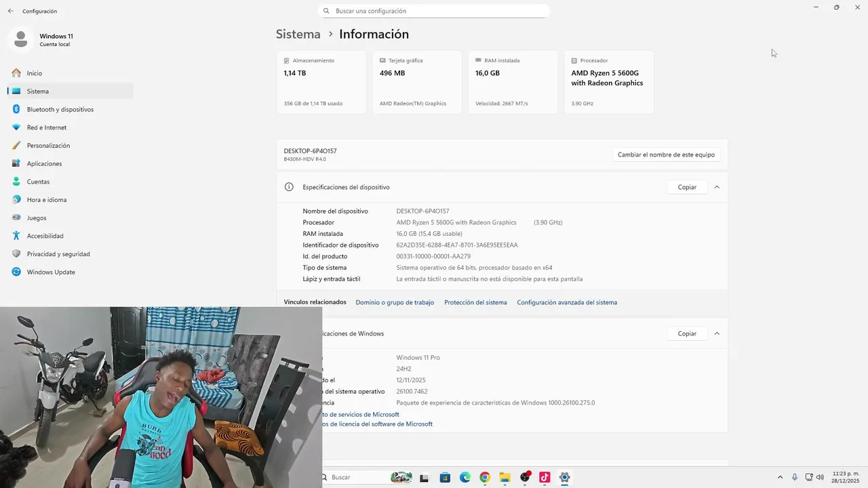Click the Accesibilidad figure icon
Image resolution: width=868 pixels, height=488 pixels.
point(16,236)
